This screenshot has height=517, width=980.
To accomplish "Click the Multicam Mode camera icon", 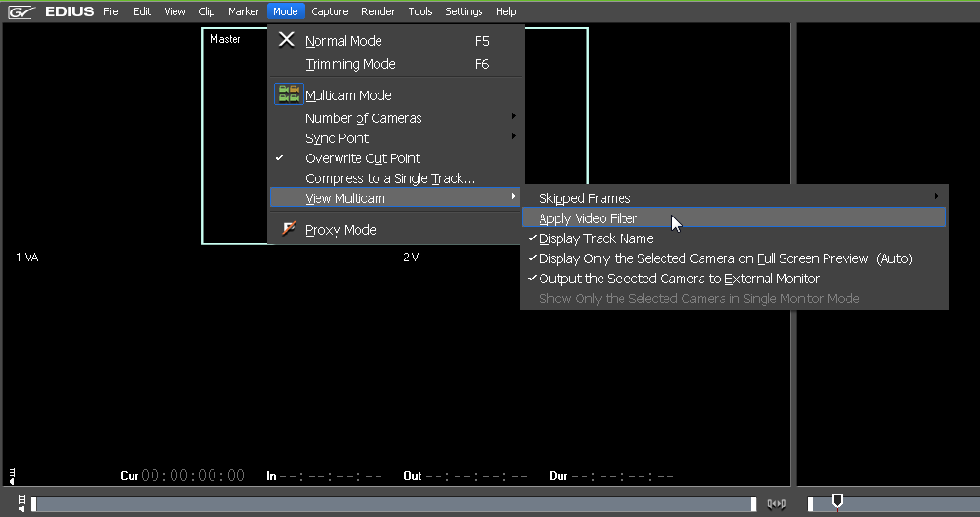I will coord(288,94).
